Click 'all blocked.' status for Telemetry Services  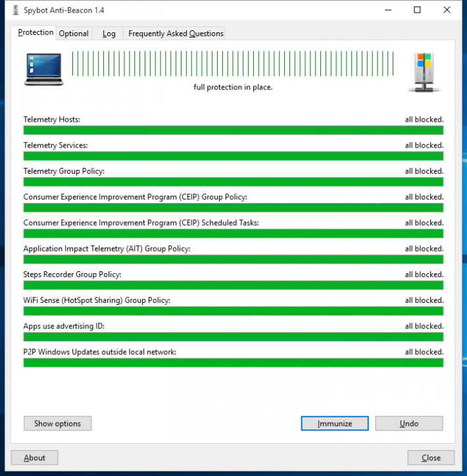[x=424, y=145]
